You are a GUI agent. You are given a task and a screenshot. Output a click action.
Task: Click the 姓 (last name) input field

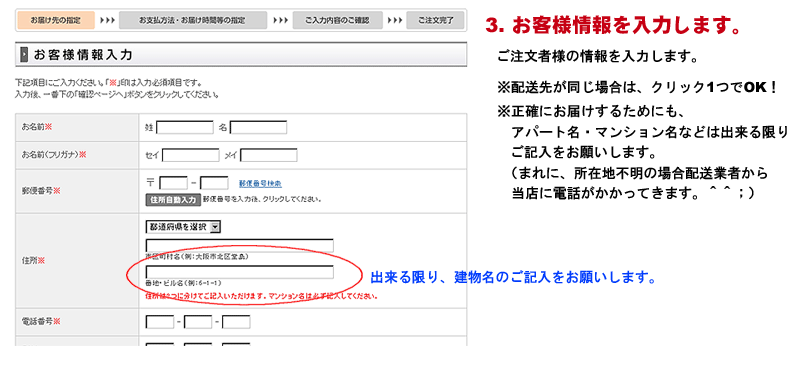point(185,128)
